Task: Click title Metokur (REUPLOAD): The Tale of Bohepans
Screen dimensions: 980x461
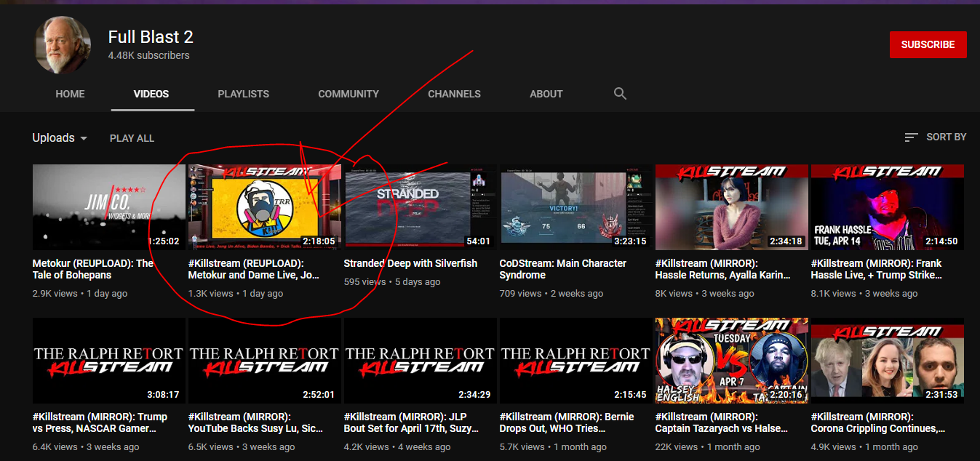Action: 93,269
